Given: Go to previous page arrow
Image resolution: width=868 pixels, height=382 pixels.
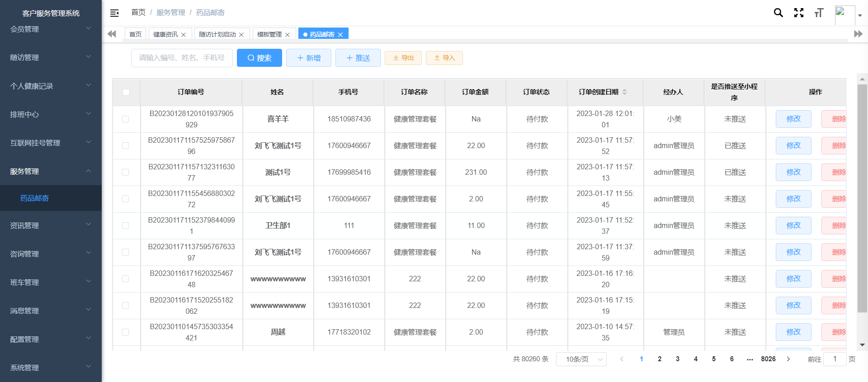Looking at the screenshot, I should click(x=622, y=359).
